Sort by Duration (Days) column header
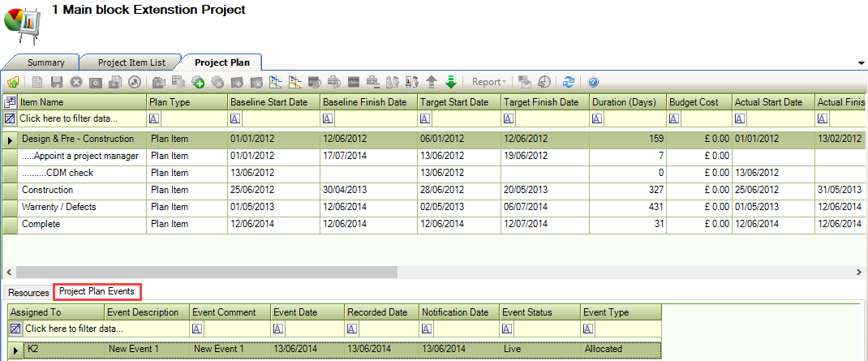The width and height of the screenshot is (868, 361). point(623,102)
